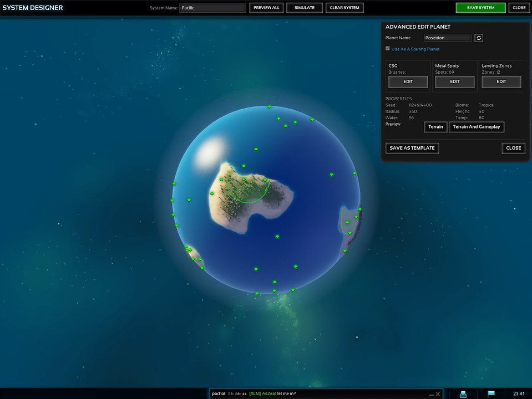Click Save As Template button
This screenshot has width=532, height=399.
[x=412, y=148]
